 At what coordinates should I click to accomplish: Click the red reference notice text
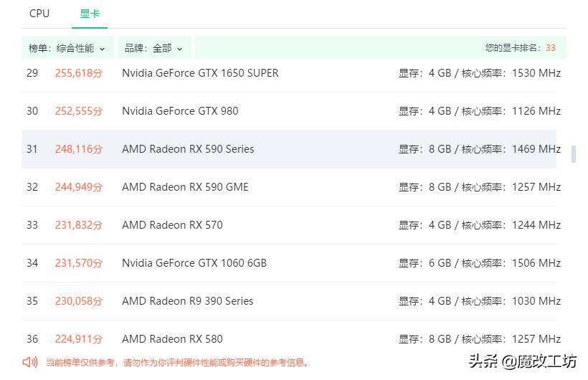(x=178, y=363)
